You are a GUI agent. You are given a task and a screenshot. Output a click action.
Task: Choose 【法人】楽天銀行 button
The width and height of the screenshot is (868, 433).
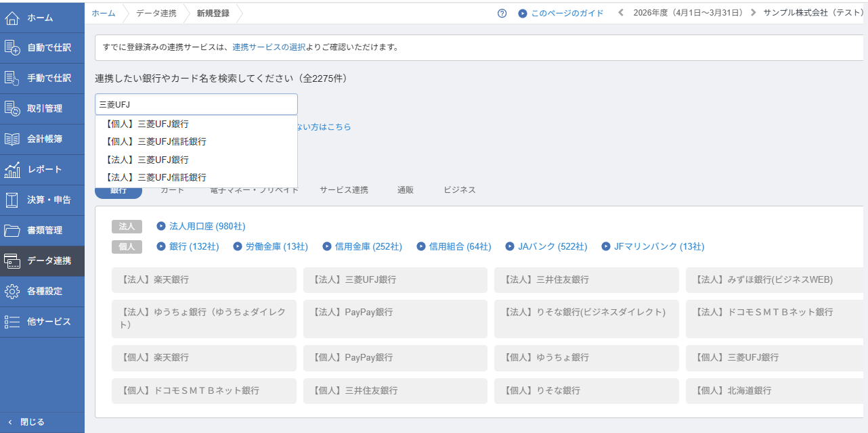[x=204, y=280]
